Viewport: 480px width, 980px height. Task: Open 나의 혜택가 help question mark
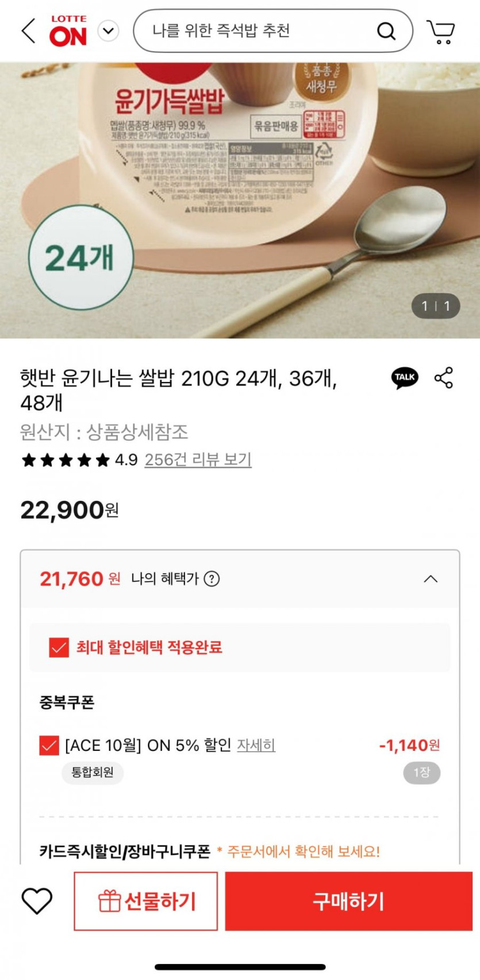pyautogui.click(x=212, y=579)
